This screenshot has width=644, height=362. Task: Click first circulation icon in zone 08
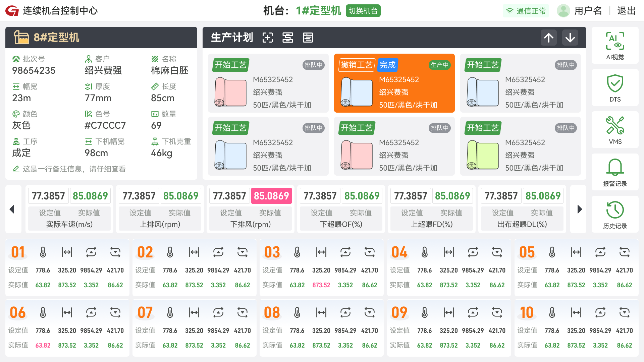pos(345,312)
